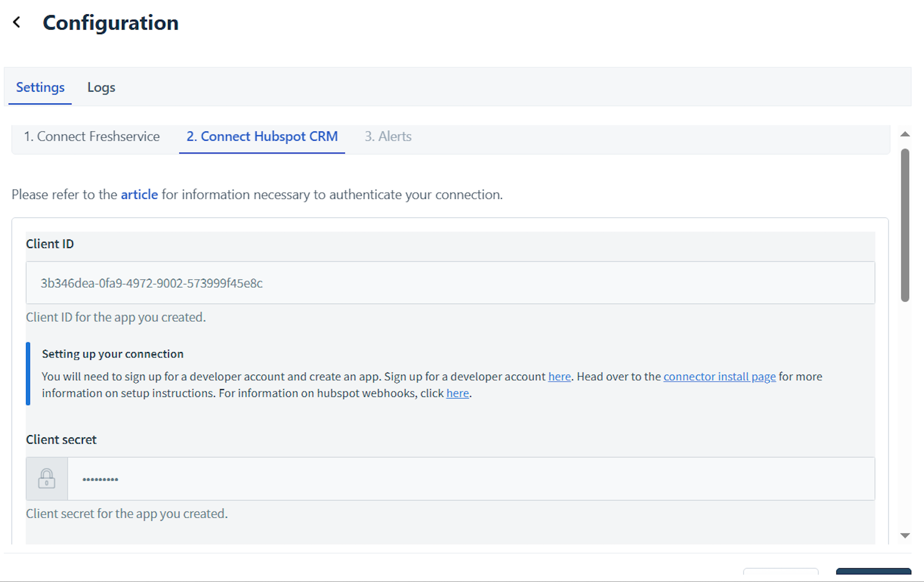Click the lock icon beside Client secret

click(x=46, y=479)
